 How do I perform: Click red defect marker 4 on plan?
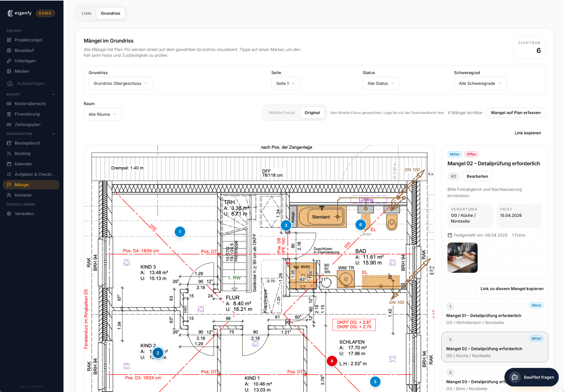(332, 361)
